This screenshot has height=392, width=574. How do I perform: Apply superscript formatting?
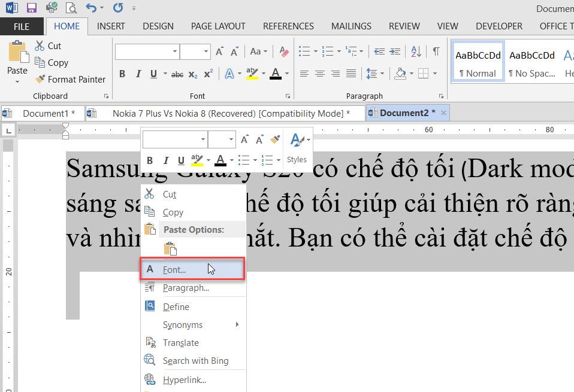[207, 74]
